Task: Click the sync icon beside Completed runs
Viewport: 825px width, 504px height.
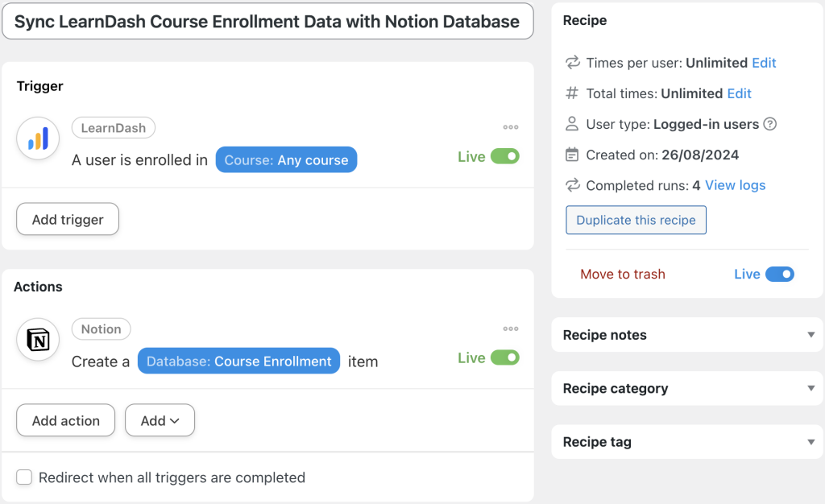Action: point(573,185)
